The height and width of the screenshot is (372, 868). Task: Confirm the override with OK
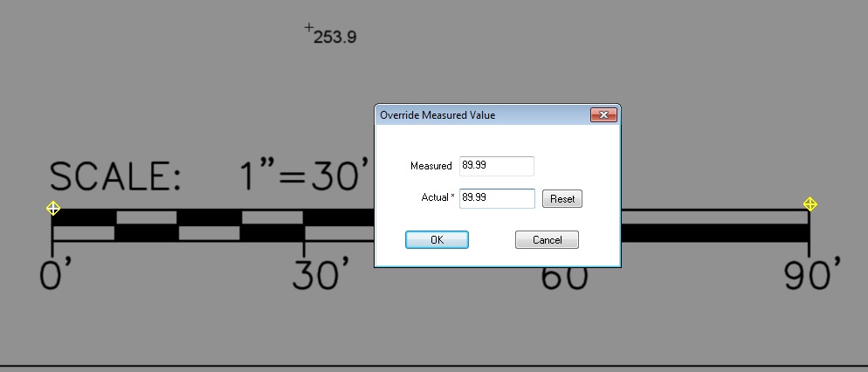pyautogui.click(x=437, y=239)
